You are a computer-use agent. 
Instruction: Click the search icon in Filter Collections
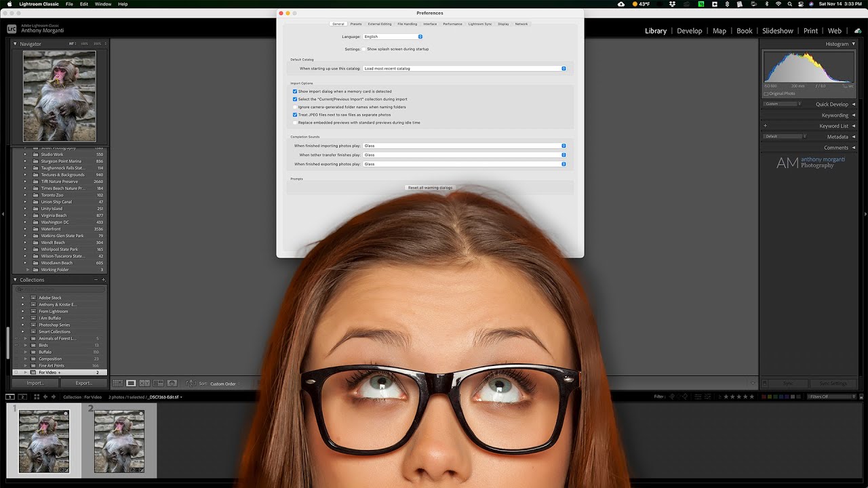21,289
